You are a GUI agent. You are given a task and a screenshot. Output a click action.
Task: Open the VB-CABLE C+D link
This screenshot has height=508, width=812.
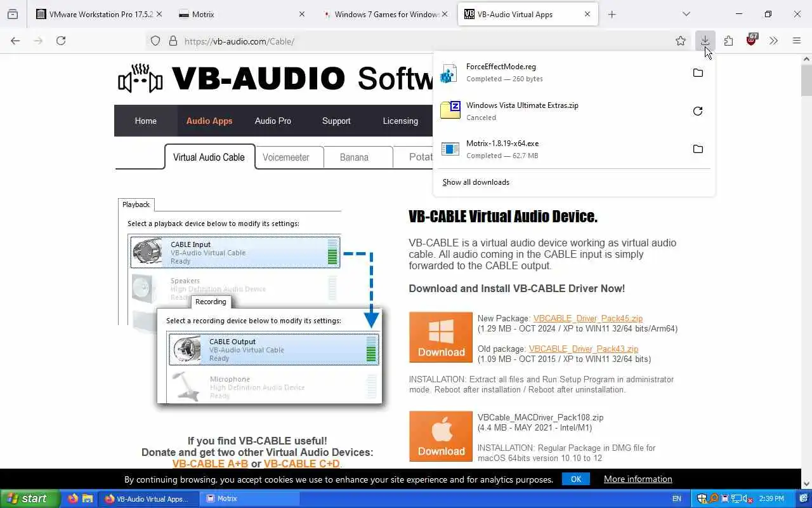click(302, 464)
